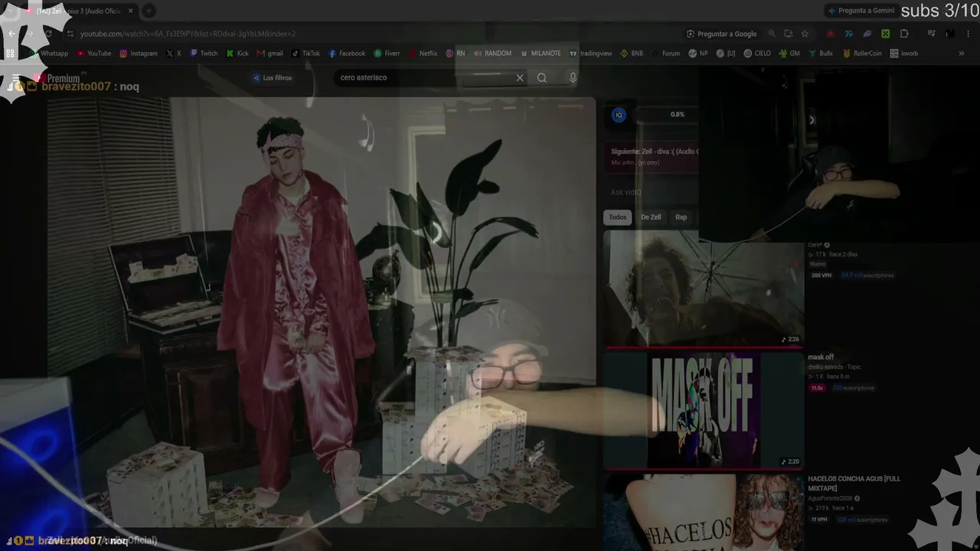
Task: Open the BNB bookmark
Action: click(632, 54)
